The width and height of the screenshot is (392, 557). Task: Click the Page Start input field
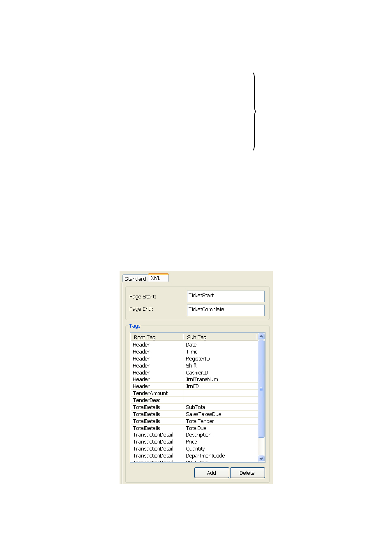[x=226, y=296]
